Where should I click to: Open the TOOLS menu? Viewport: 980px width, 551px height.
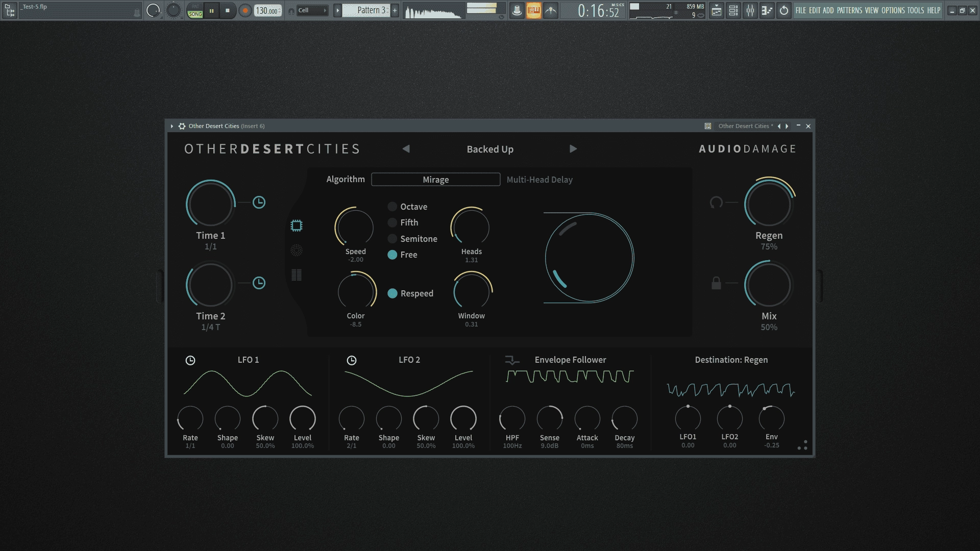tap(916, 10)
